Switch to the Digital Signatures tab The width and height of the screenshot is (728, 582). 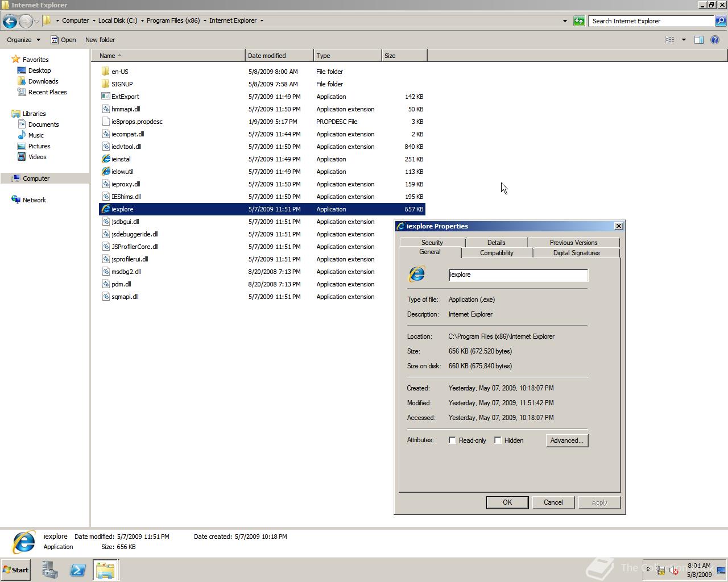pos(576,253)
